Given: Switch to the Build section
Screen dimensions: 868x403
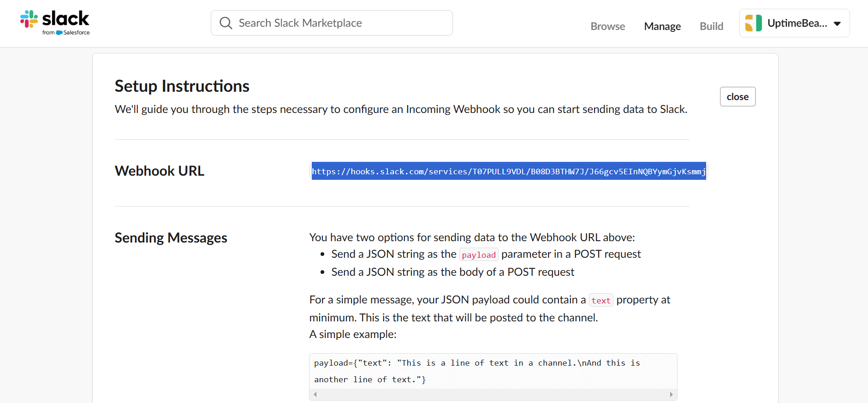Looking at the screenshot, I should coord(711,26).
